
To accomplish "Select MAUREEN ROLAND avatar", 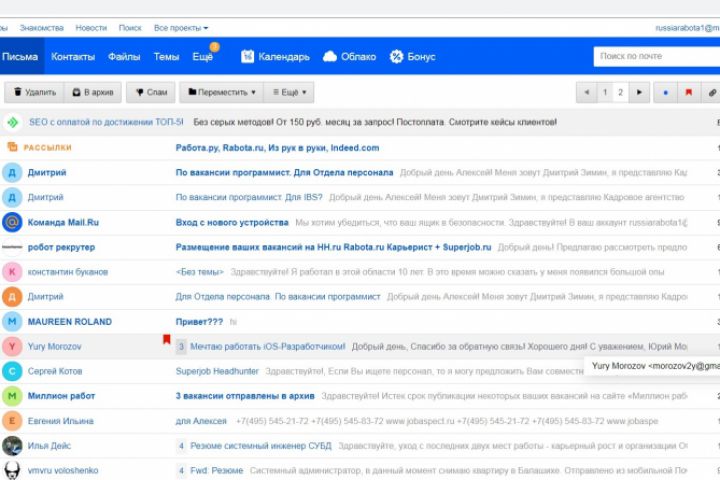I will click(12, 321).
